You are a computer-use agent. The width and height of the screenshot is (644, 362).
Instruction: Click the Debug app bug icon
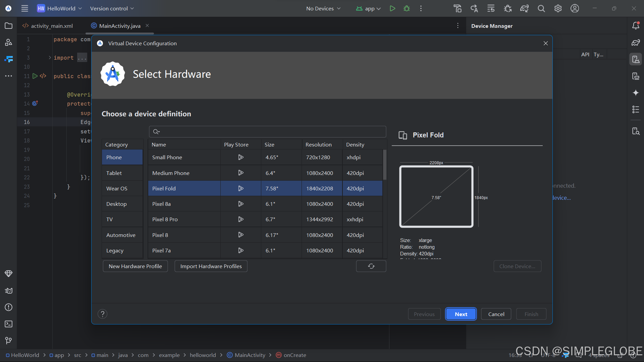coord(407,8)
